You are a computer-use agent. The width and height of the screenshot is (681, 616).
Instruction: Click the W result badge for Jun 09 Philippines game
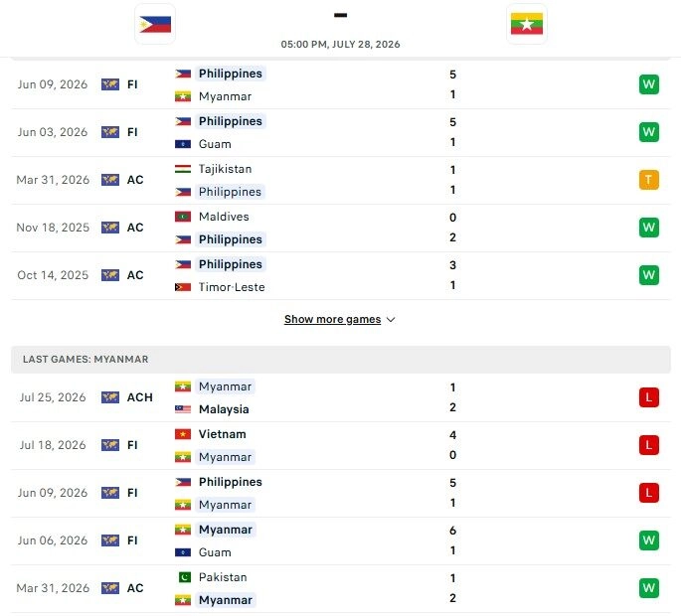coord(649,84)
